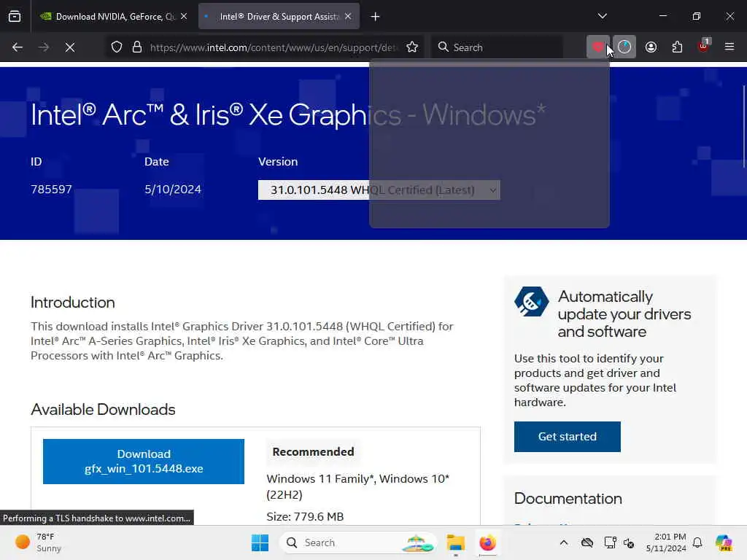Open the Pocket save extension icon
This screenshot has width=747, height=560.
pos(598,47)
